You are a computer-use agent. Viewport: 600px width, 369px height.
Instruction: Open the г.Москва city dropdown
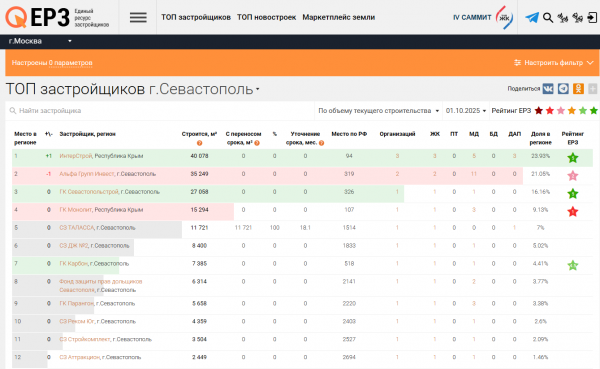(x=40, y=41)
